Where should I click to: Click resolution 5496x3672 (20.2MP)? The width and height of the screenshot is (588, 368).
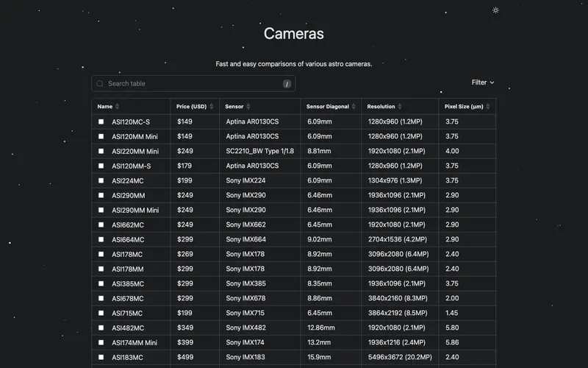pyautogui.click(x=400, y=357)
